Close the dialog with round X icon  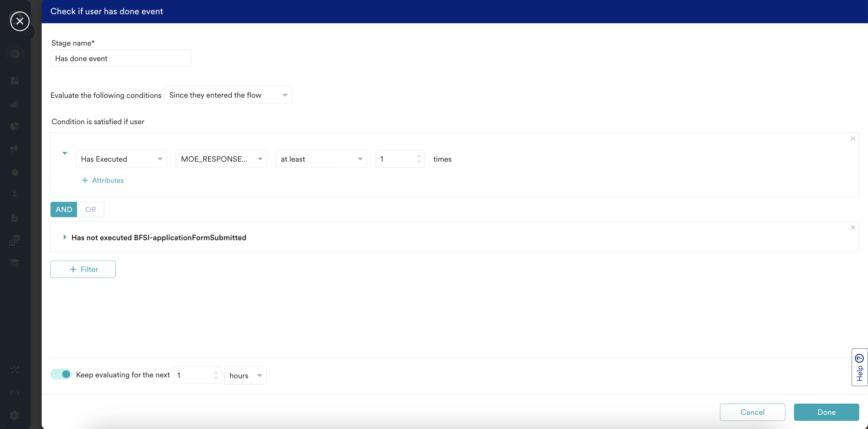20,21
